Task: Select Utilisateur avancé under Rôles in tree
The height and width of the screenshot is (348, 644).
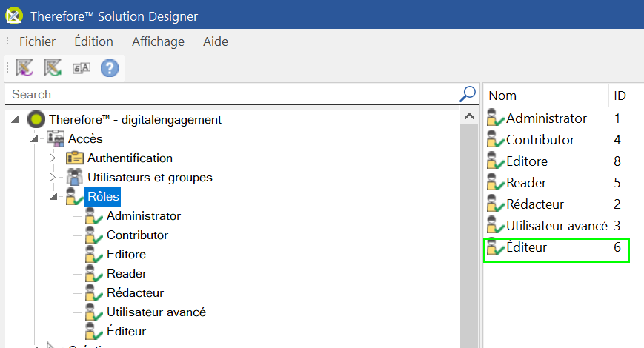Action: [156, 312]
